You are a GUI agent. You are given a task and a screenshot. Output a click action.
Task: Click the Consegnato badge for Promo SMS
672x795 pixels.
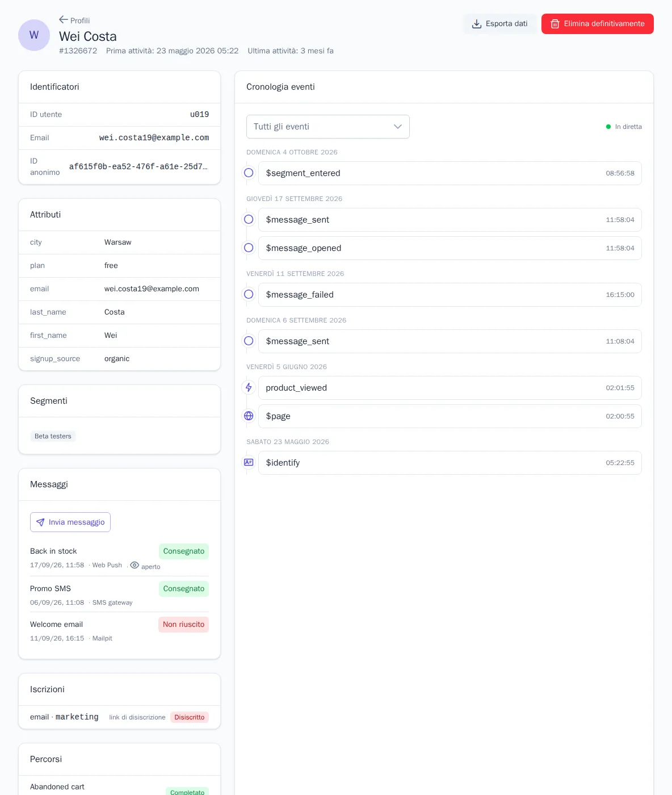[x=184, y=589]
